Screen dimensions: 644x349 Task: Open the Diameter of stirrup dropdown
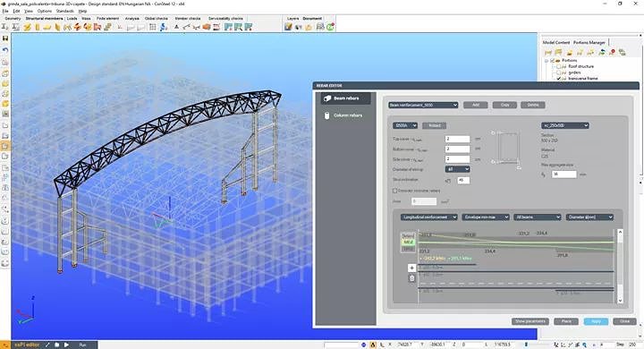[x=457, y=169]
